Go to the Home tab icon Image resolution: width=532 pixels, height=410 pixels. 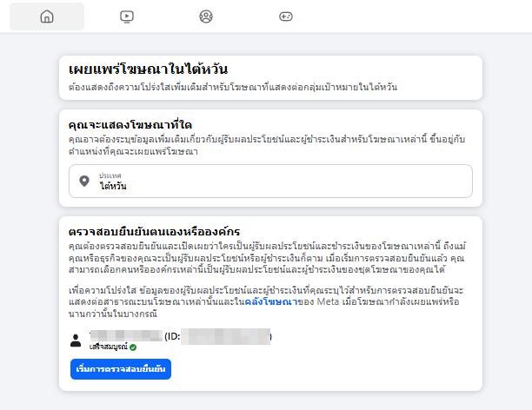pyautogui.click(x=47, y=16)
